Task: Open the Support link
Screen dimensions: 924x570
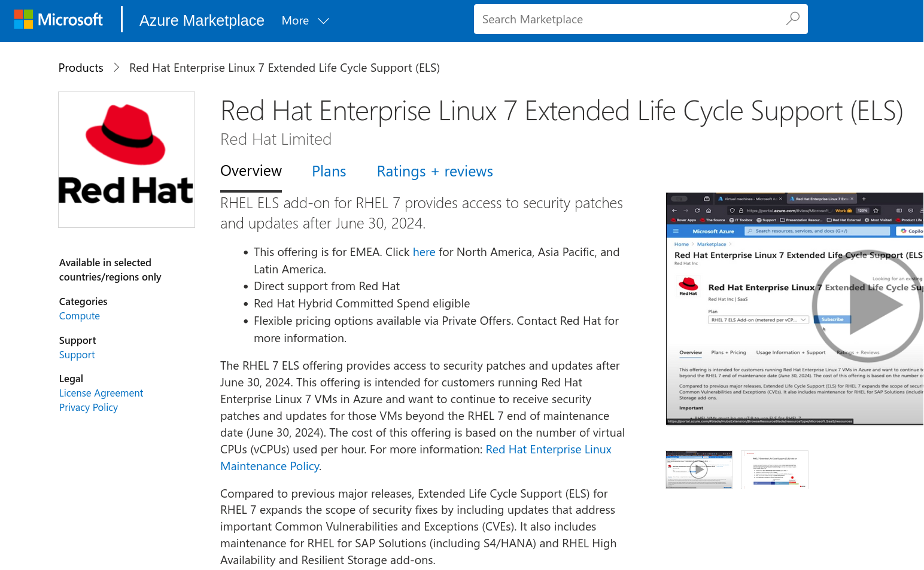Action: pos(77,355)
